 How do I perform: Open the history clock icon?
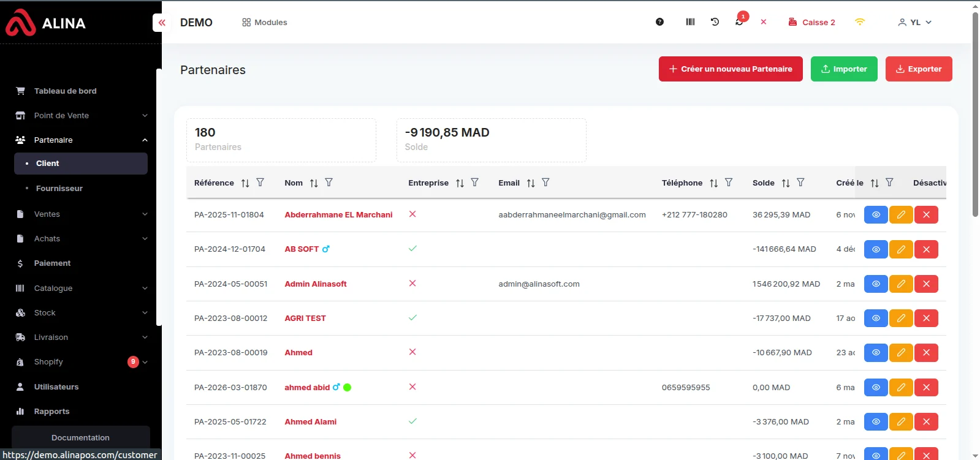pyautogui.click(x=715, y=22)
